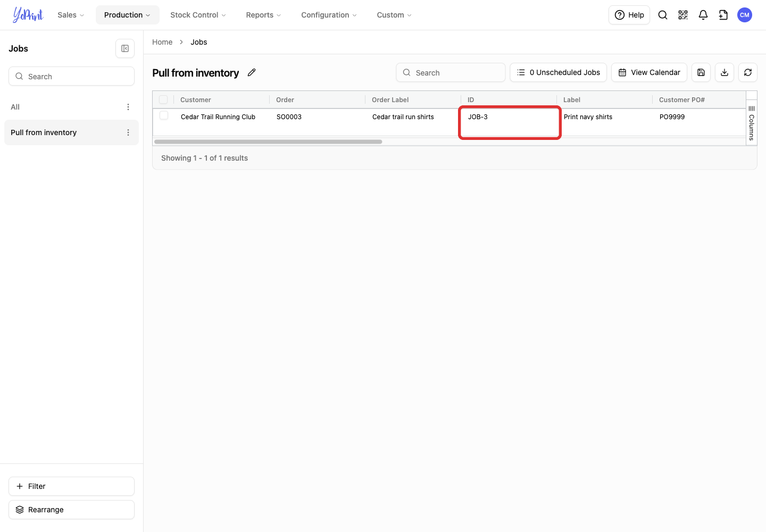The height and width of the screenshot is (532, 766).
Task: Open the Columns side panel
Action: pos(752,123)
